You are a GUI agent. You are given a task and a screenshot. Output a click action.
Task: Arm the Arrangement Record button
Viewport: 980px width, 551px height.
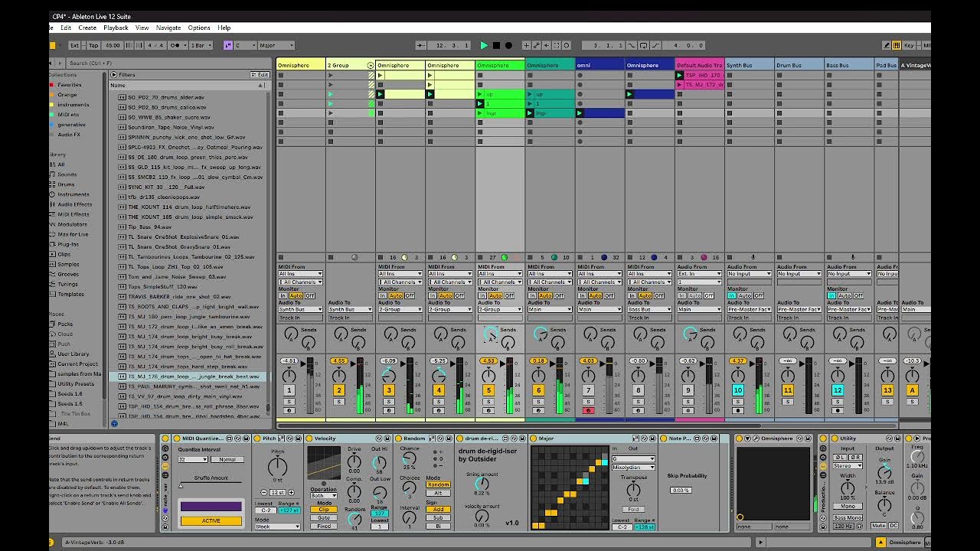click(x=508, y=45)
